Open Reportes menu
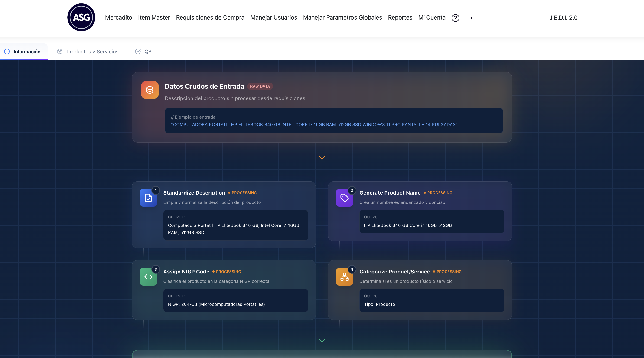This screenshot has width=644, height=358. pos(400,17)
